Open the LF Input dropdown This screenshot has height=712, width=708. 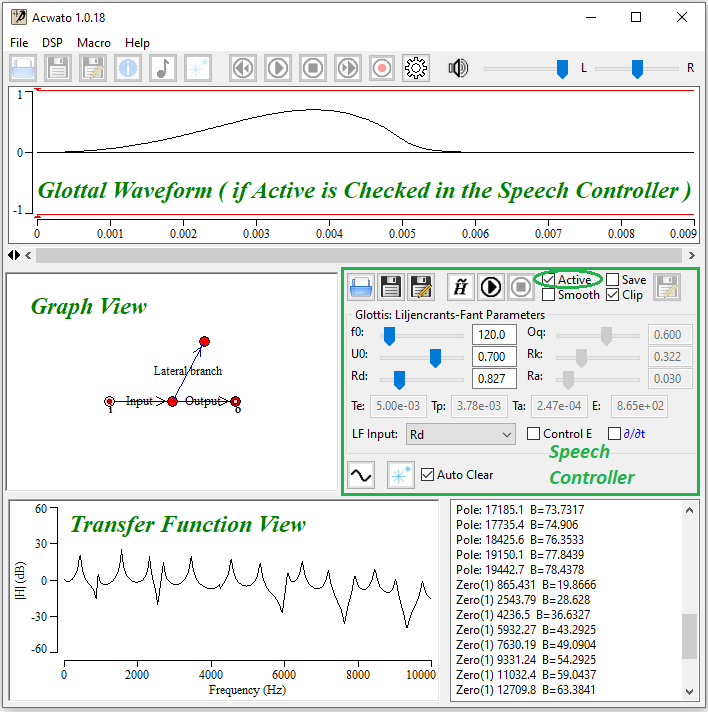click(460, 434)
